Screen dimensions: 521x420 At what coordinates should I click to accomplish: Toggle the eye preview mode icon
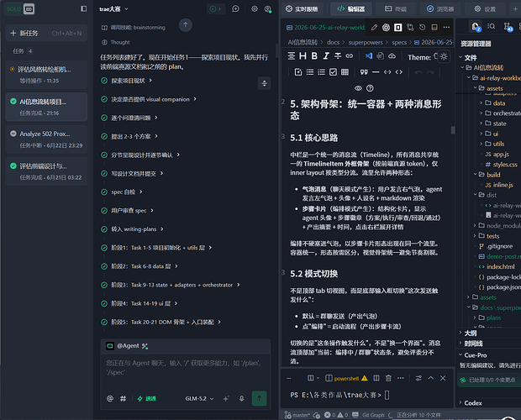coord(358,88)
